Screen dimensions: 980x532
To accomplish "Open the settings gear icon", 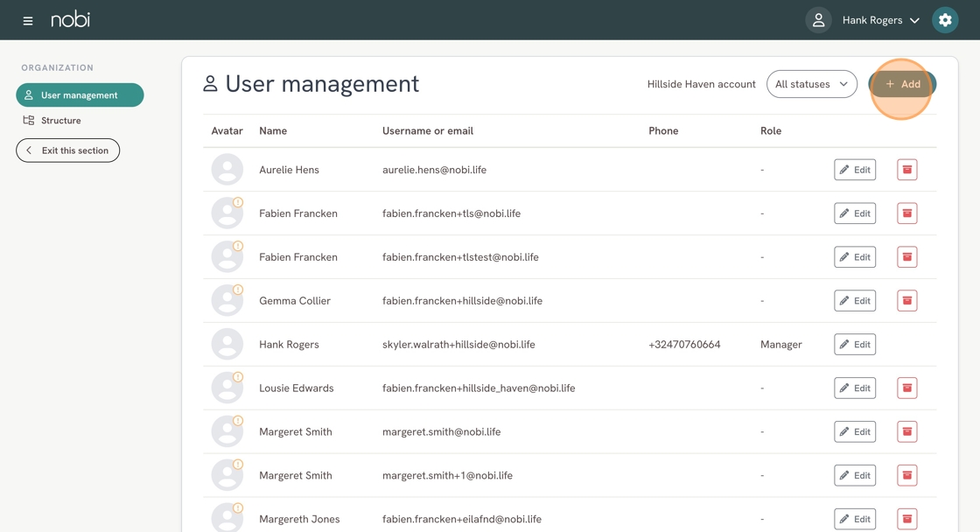I will (x=945, y=20).
